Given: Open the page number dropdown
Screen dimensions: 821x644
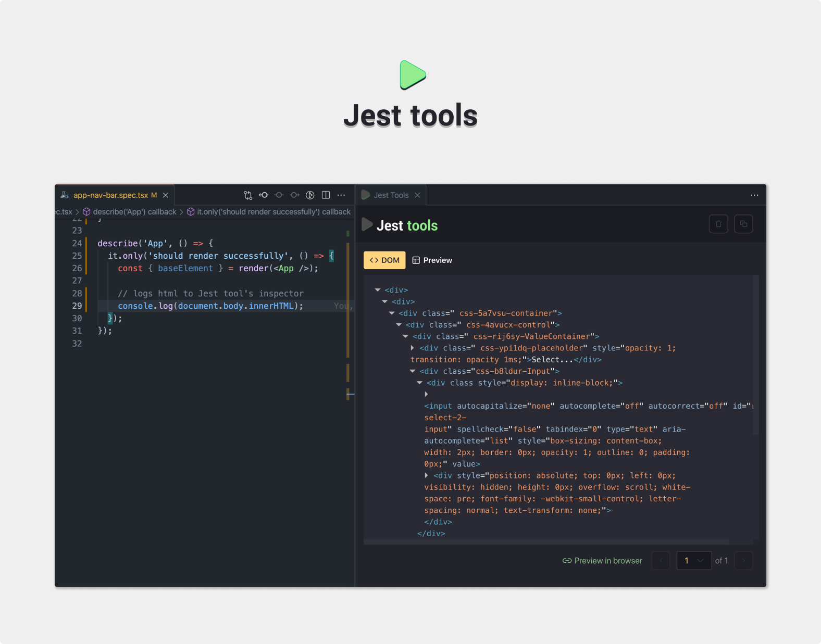Looking at the screenshot, I should point(694,561).
